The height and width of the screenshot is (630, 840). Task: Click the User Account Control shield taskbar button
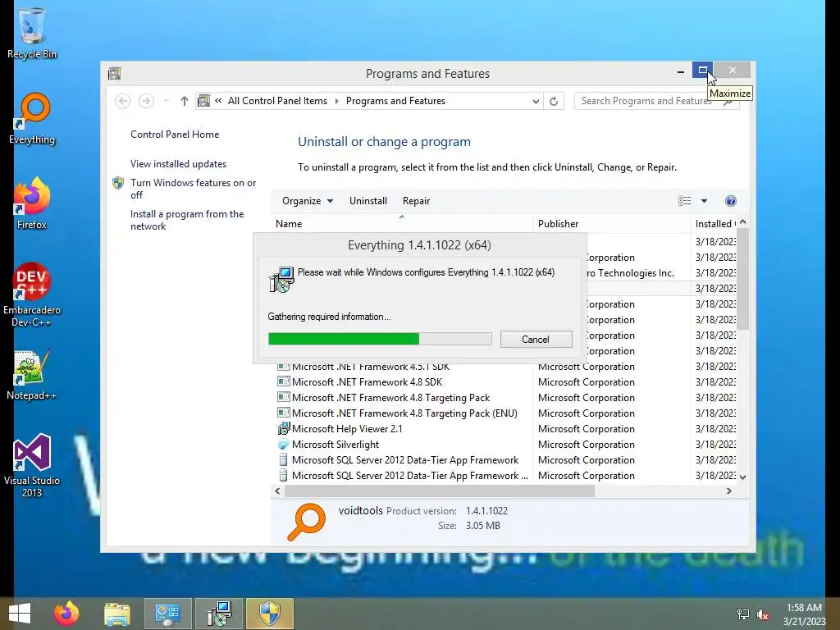click(x=270, y=614)
